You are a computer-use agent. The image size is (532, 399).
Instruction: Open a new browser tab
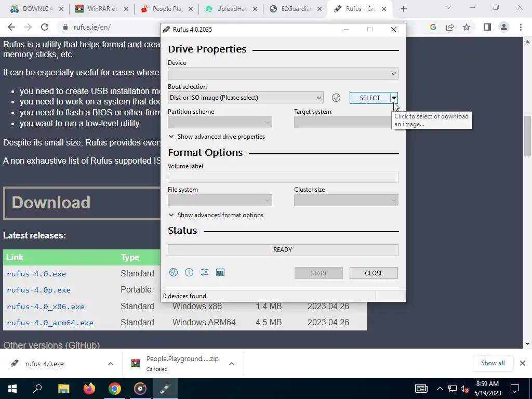[403, 9]
